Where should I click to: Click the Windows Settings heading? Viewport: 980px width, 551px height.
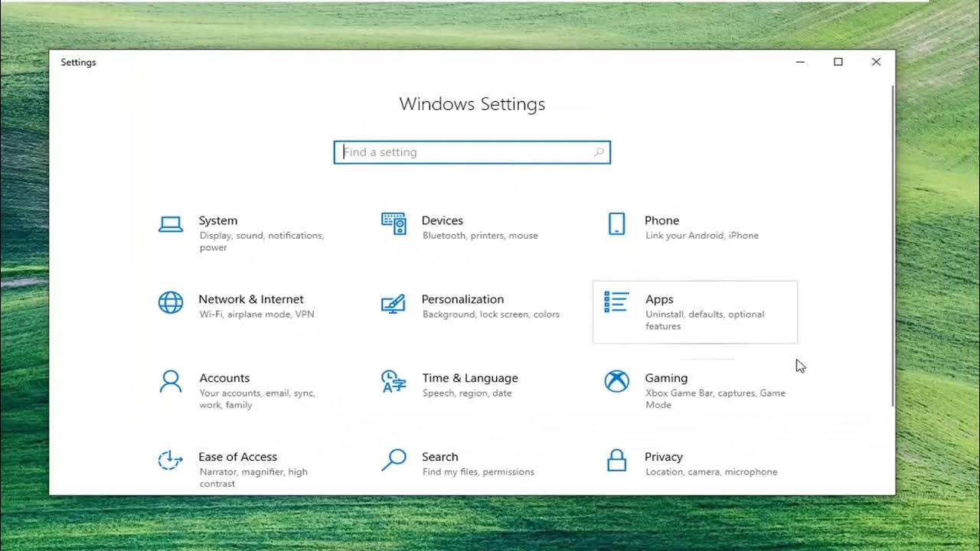472,104
